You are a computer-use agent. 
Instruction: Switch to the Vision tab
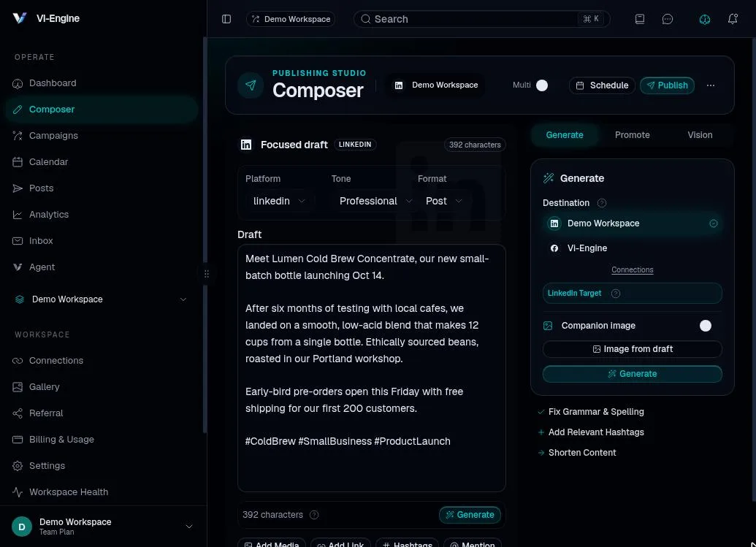(700, 135)
